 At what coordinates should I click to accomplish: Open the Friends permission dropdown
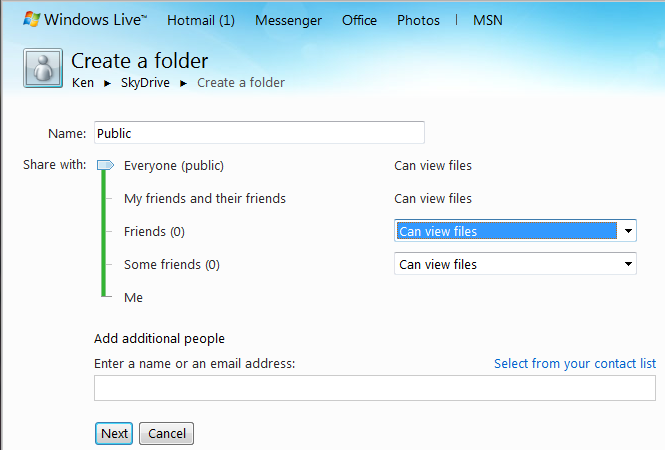[515, 231]
